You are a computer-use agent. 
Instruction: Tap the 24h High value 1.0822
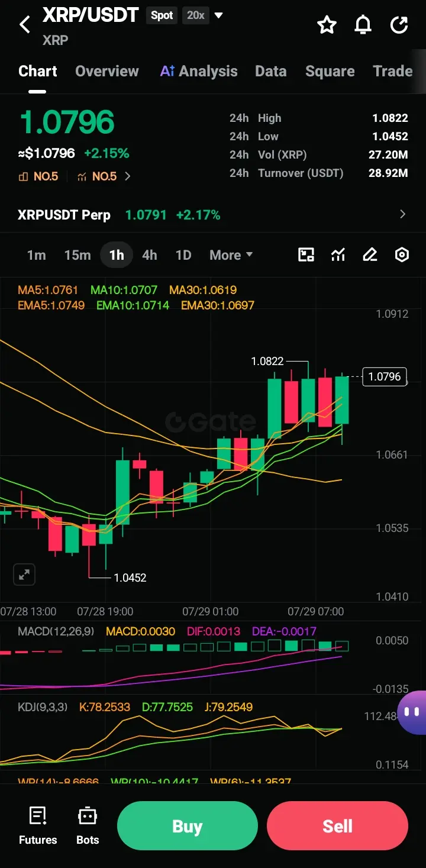coord(390,118)
